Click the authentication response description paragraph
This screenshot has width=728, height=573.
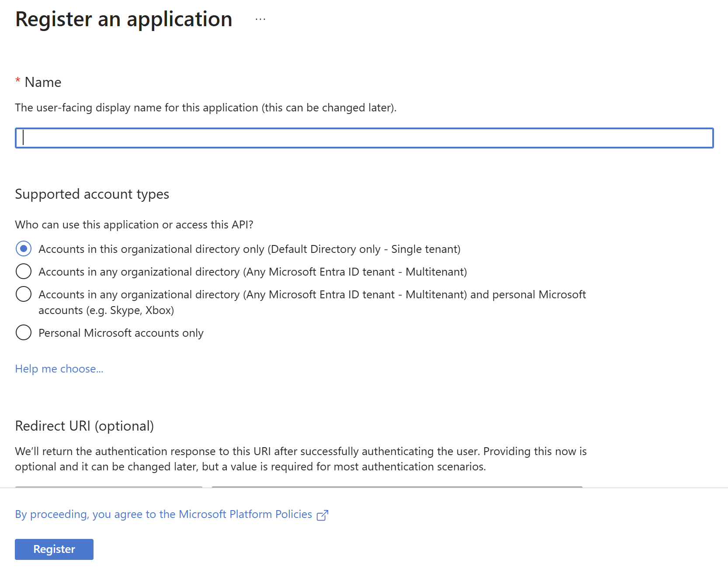[301, 459]
